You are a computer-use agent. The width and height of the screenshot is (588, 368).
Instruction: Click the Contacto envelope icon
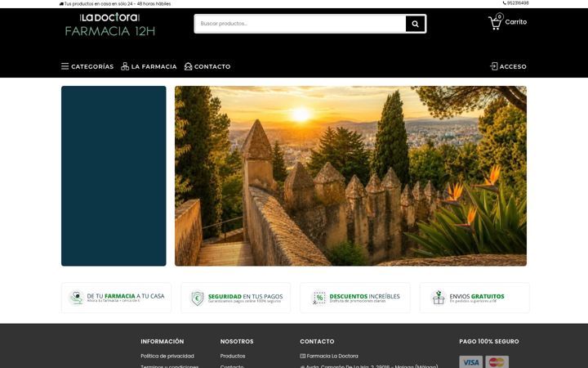[x=189, y=66]
